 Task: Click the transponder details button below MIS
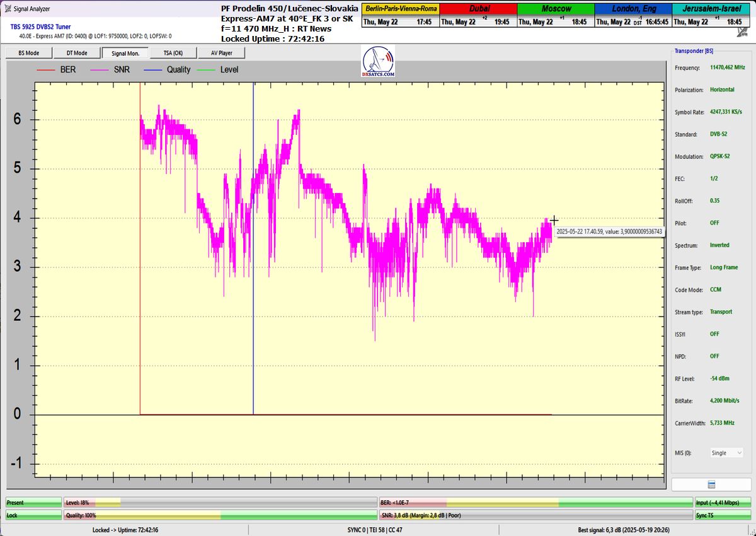[711, 484]
